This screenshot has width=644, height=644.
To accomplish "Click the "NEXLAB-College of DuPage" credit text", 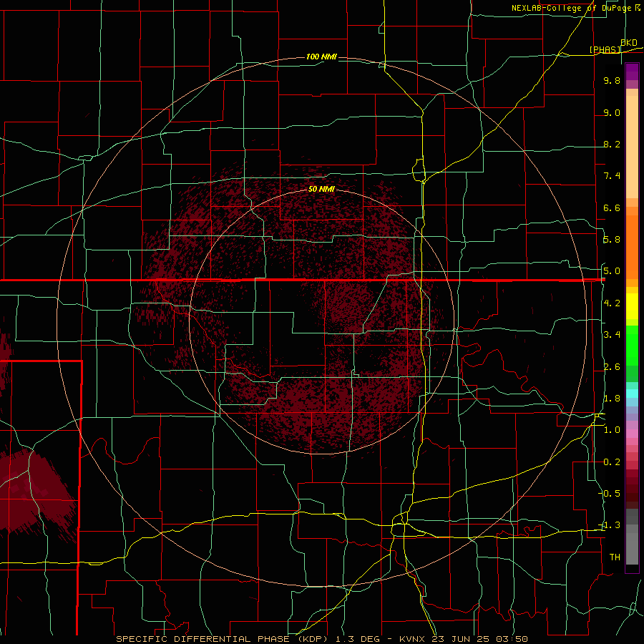I will pos(572,8).
